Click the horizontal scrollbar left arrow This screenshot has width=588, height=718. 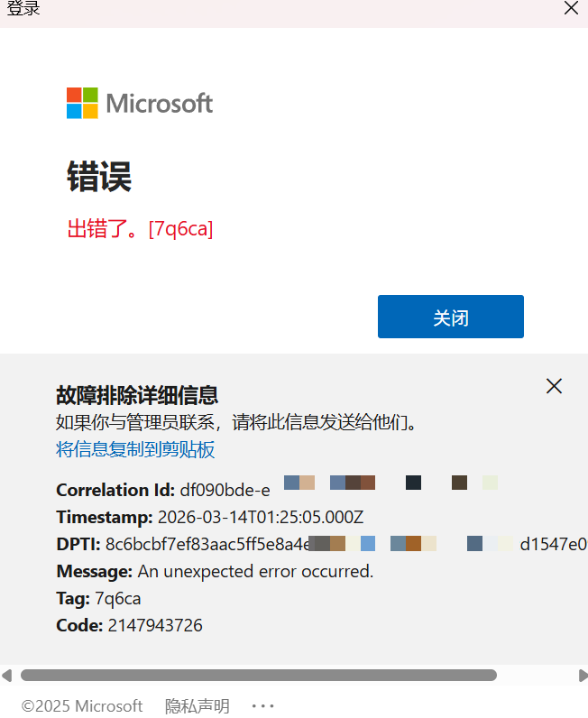click(7, 675)
